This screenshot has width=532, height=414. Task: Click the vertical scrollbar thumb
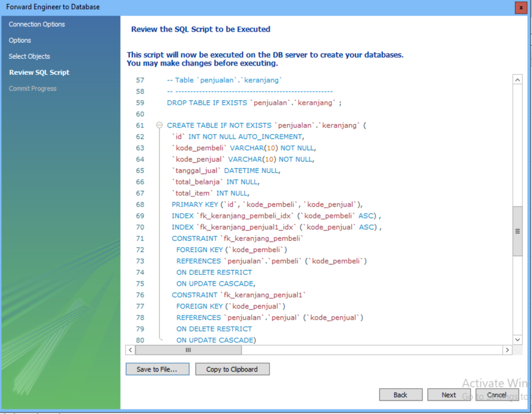click(517, 231)
